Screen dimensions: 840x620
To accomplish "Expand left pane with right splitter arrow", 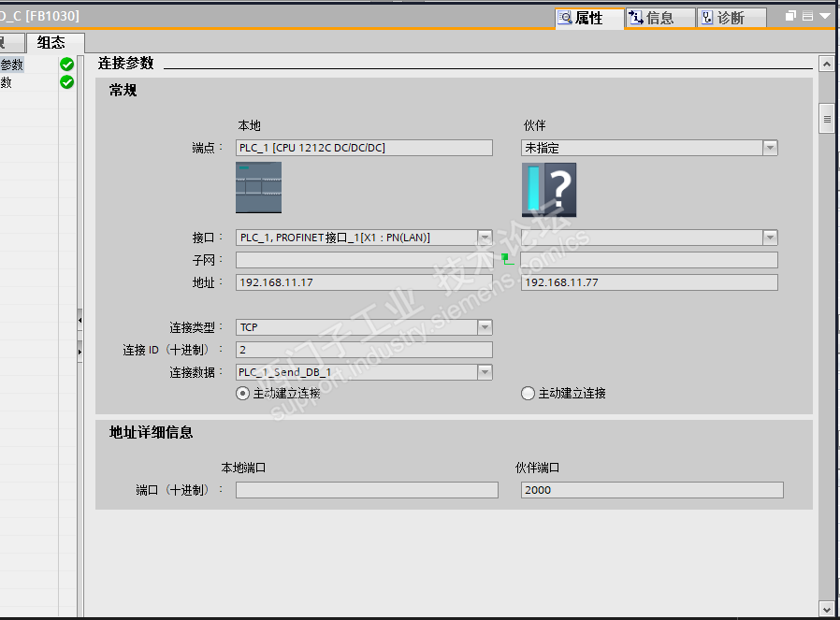I will click(80, 352).
